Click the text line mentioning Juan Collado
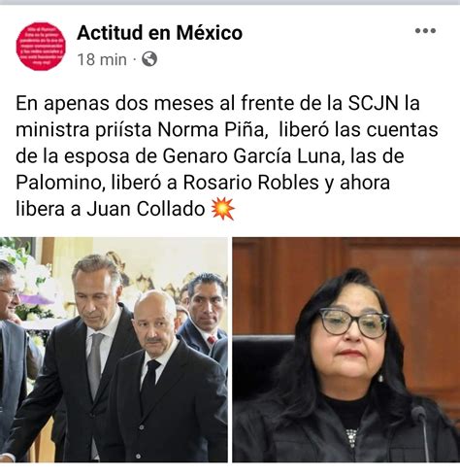The height and width of the screenshot is (476, 460). coord(111,209)
